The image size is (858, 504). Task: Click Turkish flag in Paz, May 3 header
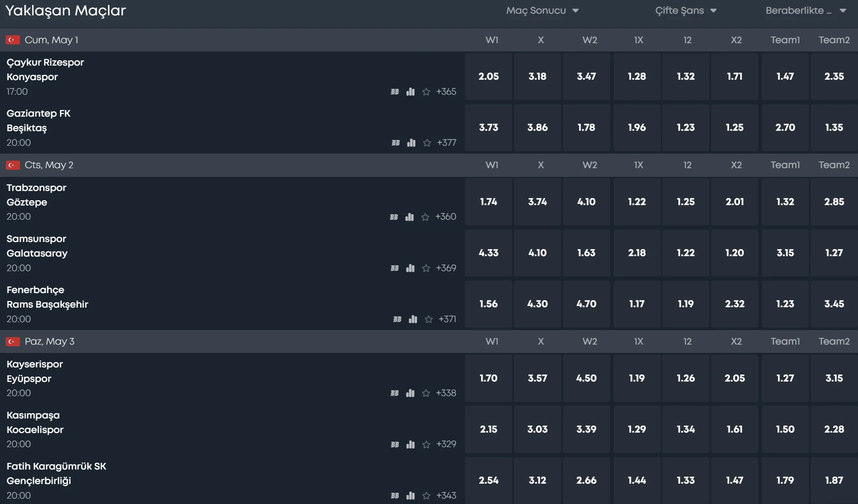pyautogui.click(x=13, y=342)
